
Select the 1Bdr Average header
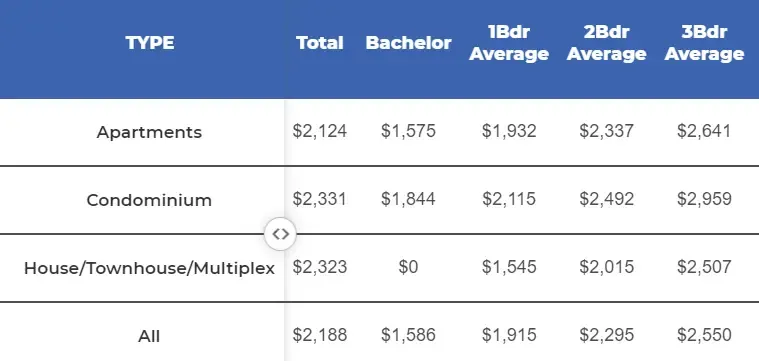coord(509,43)
